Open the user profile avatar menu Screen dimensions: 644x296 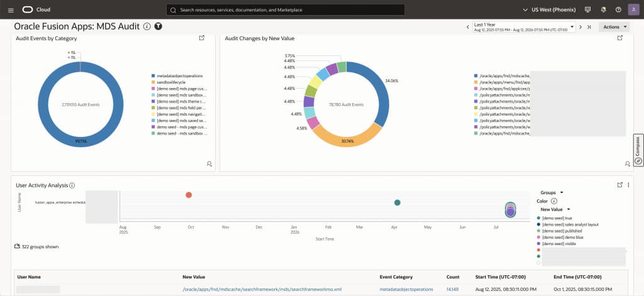[x=633, y=9]
